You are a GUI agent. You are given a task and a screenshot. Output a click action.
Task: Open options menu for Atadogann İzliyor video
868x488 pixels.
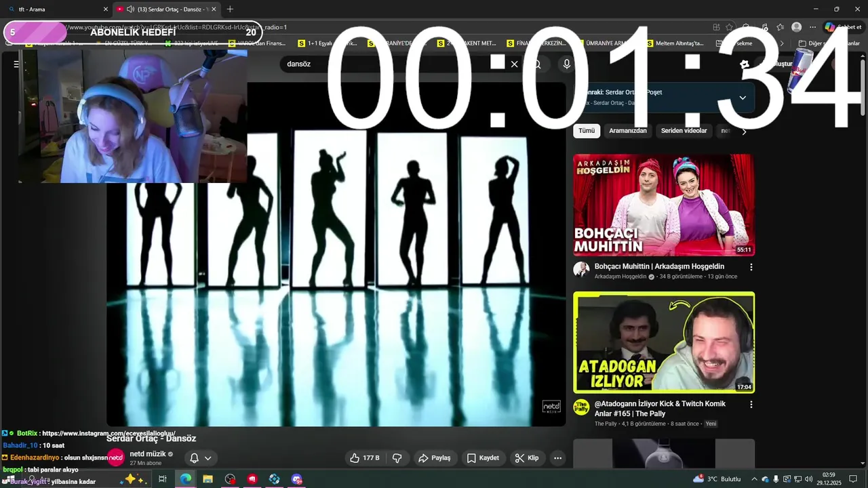[x=751, y=404]
